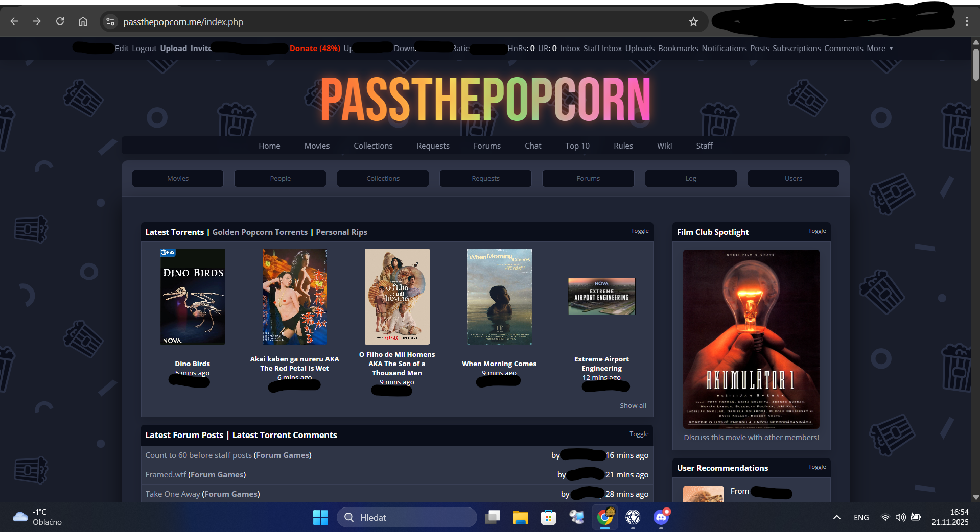Reload the PassThePopcorn page
980x532 pixels.
tap(60, 21)
